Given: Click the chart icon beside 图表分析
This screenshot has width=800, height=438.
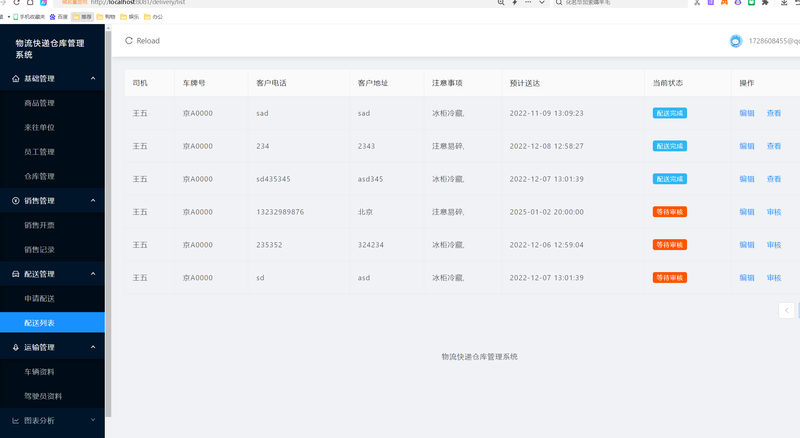Looking at the screenshot, I should pyautogui.click(x=16, y=421).
